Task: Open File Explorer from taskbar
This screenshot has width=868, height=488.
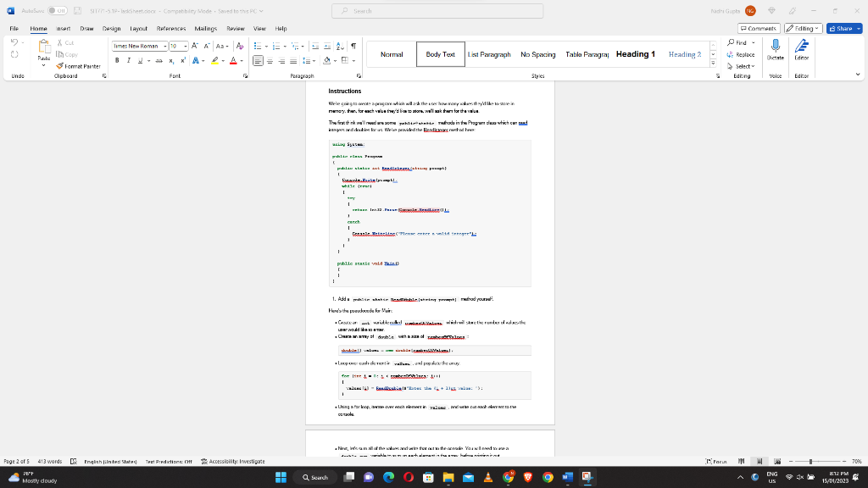Action: [x=448, y=477]
